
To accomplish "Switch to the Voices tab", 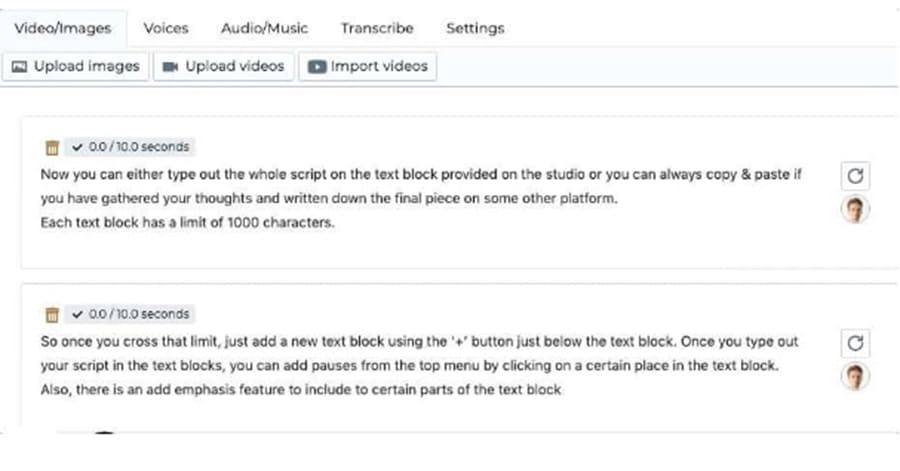I will tap(166, 28).
